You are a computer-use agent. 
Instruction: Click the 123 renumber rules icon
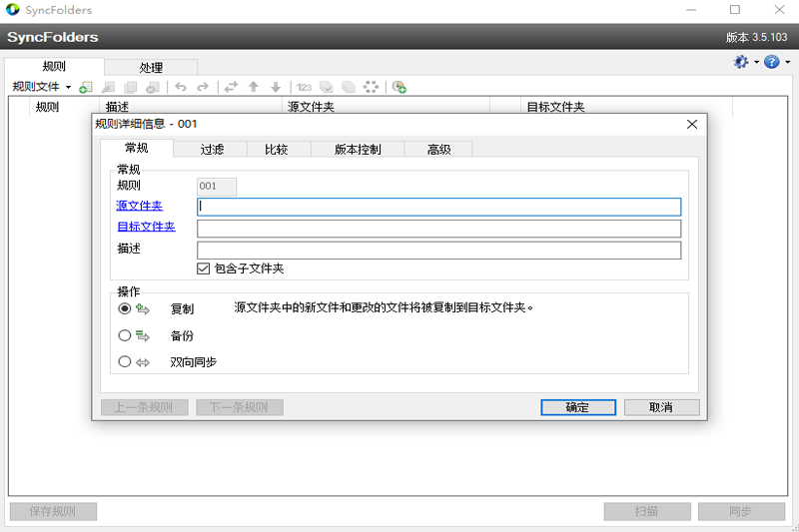[x=304, y=87]
